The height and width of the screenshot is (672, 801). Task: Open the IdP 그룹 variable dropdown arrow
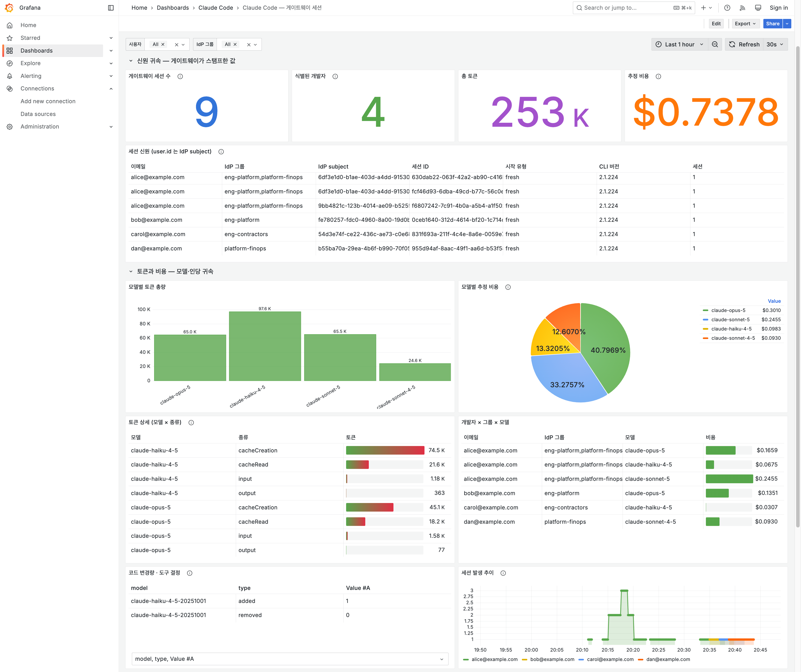[256, 45]
